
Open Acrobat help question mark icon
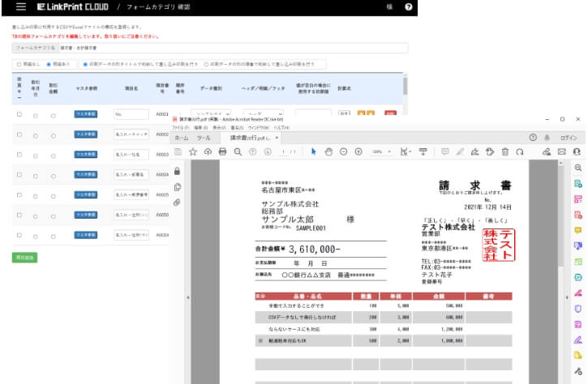tap(533, 138)
